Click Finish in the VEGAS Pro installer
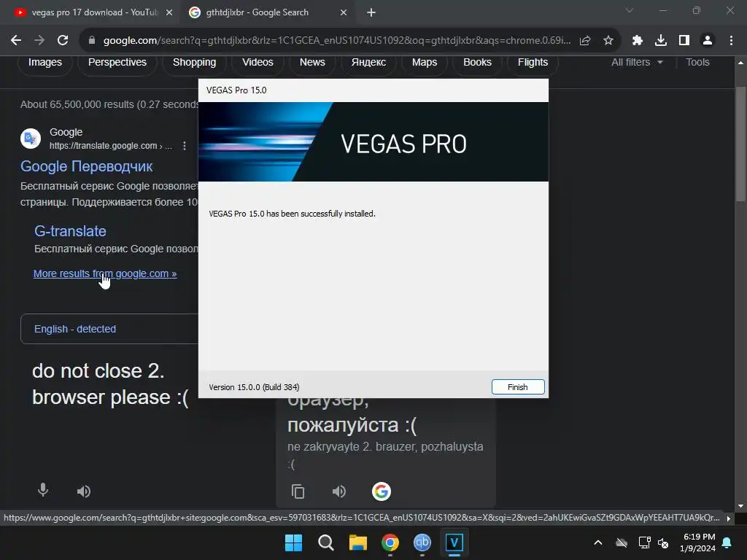Viewport: 747px width, 560px height. (x=518, y=387)
